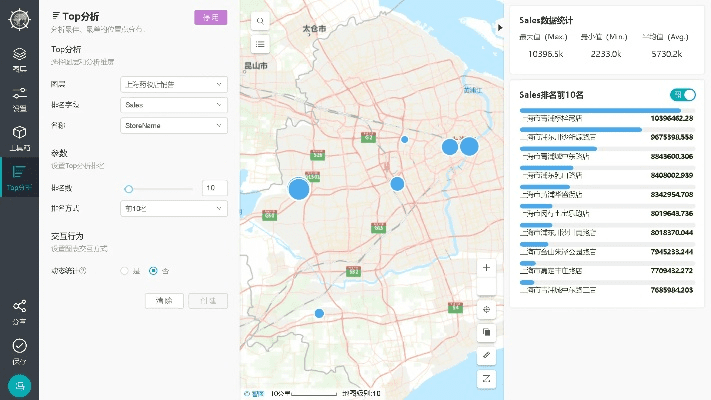Open the Sales ranking field dropdown
Viewport: 711px width, 400px height.
point(173,104)
